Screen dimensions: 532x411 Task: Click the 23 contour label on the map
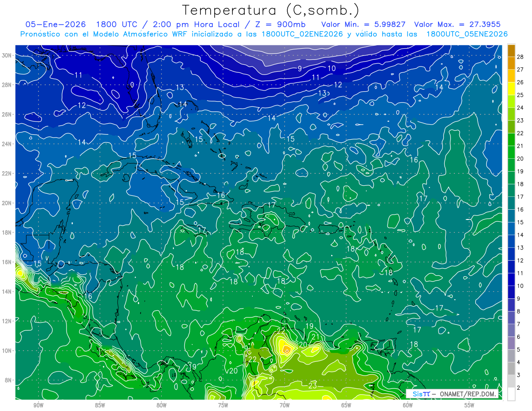(x=313, y=385)
